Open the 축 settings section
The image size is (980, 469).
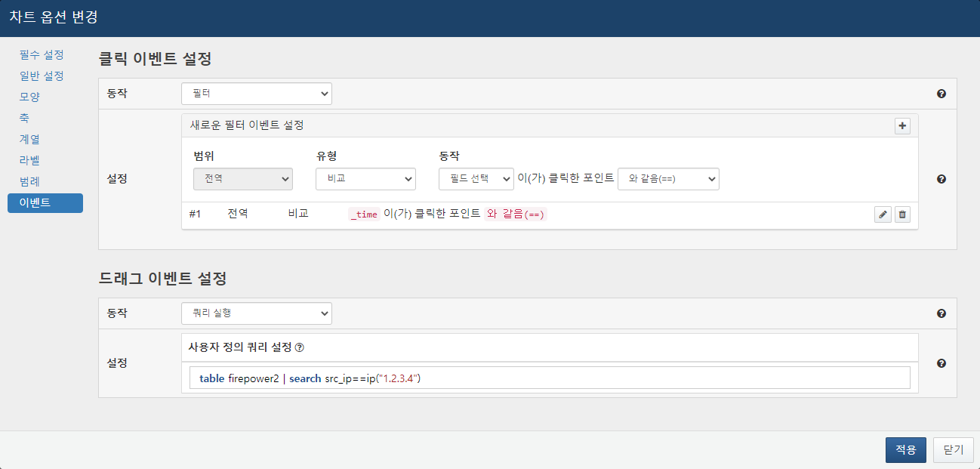pyautogui.click(x=24, y=119)
